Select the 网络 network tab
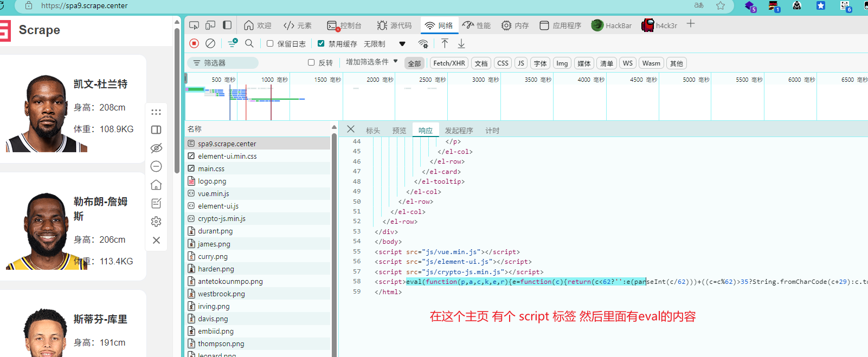The image size is (868, 357). pos(439,25)
